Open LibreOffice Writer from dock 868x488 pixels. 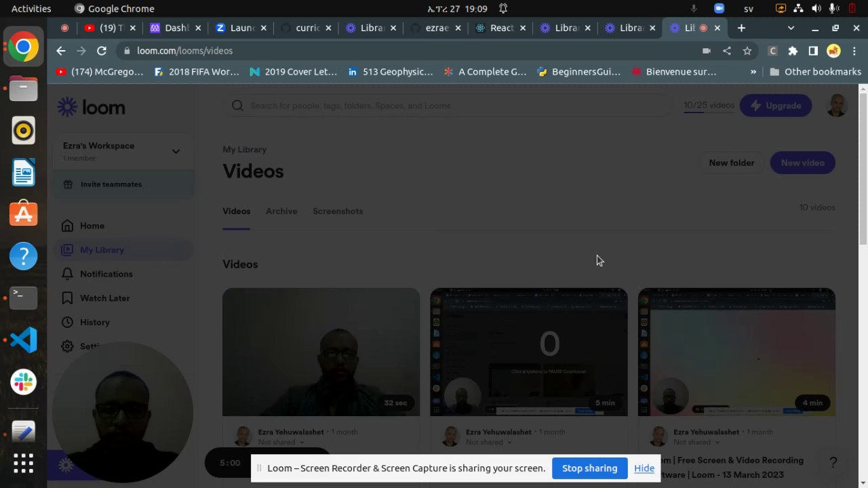[x=23, y=173]
